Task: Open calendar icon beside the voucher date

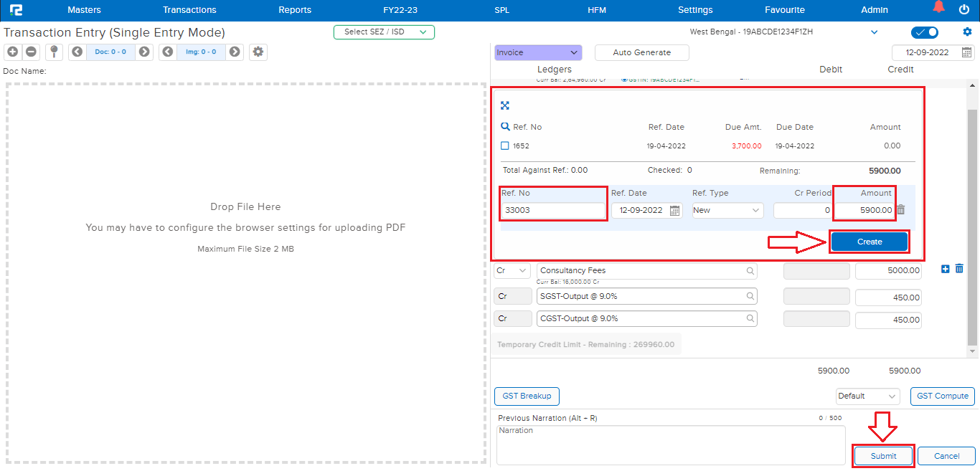Action: point(966,52)
